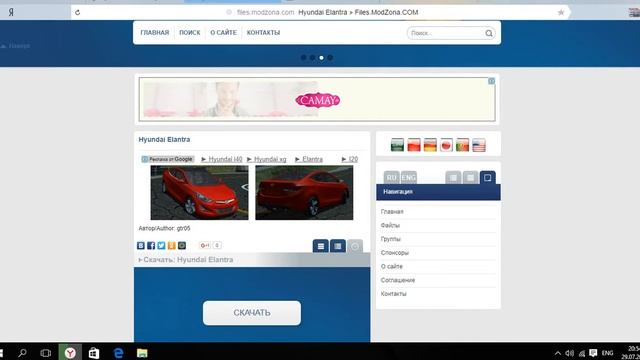Launch Edge from taskbar
Image resolution: width=640 pixels, height=360 pixels.
[x=118, y=353]
